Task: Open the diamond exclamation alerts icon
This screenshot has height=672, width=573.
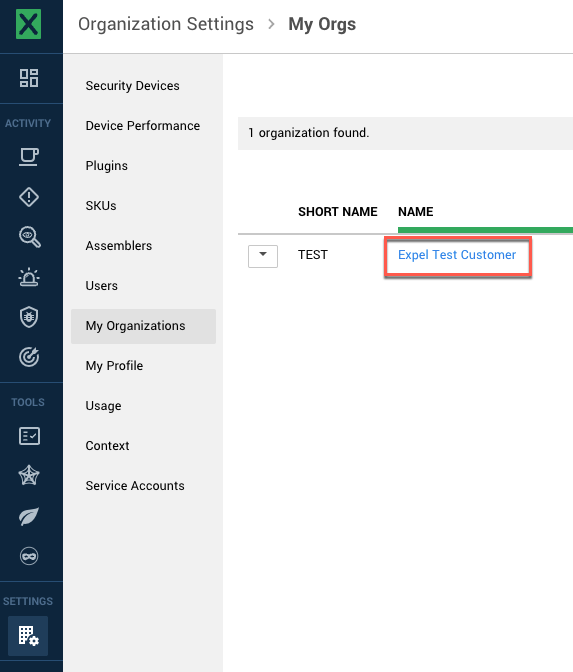Action: (x=29, y=197)
